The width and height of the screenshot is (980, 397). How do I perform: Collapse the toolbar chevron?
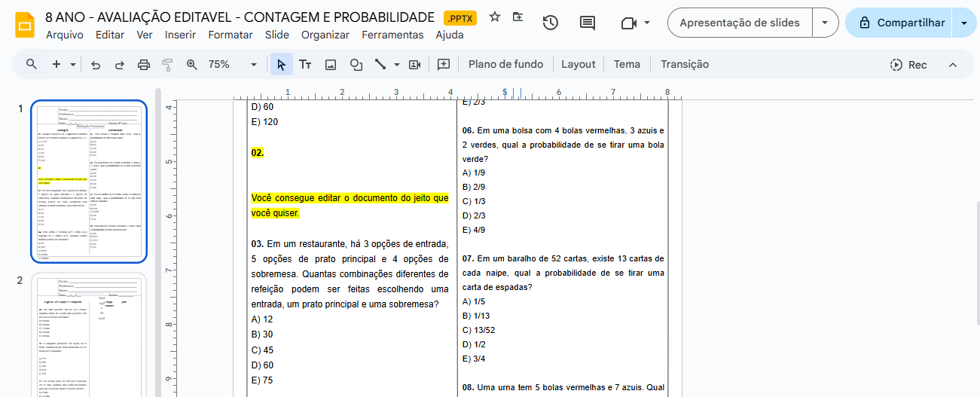952,65
